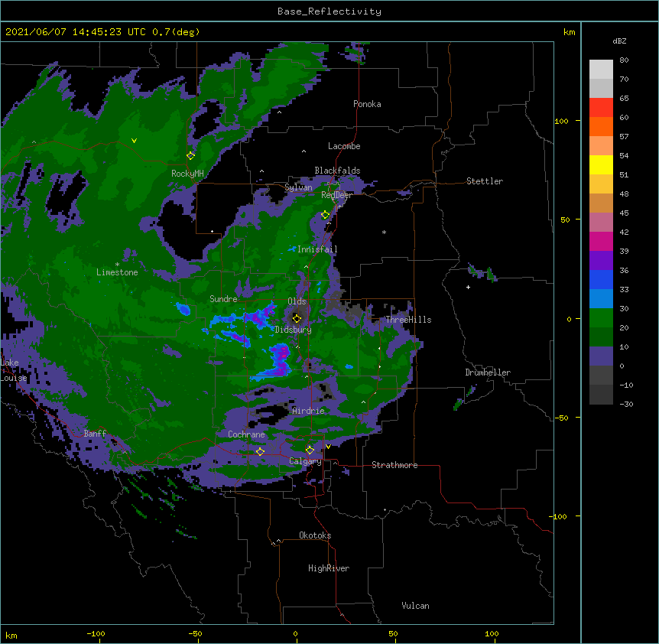
Task: Select the yellow 54-51 dBZ legend swatch
Action: click(601, 164)
